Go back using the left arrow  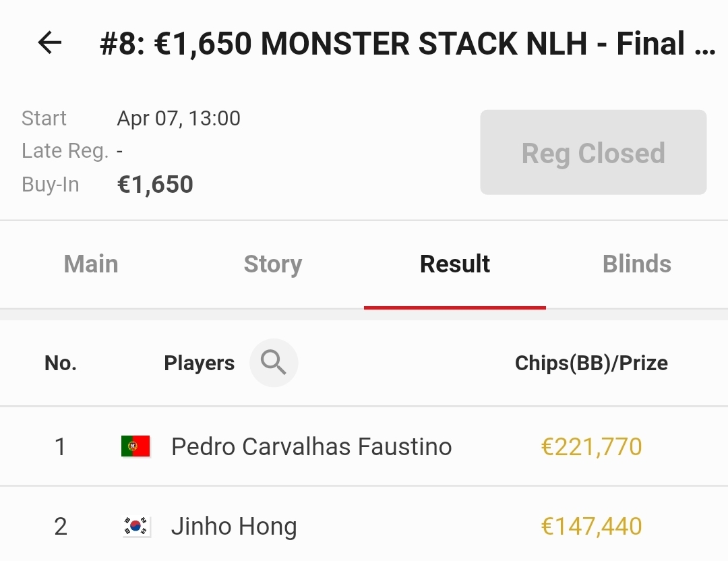pyautogui.click(x=50, y=44)
